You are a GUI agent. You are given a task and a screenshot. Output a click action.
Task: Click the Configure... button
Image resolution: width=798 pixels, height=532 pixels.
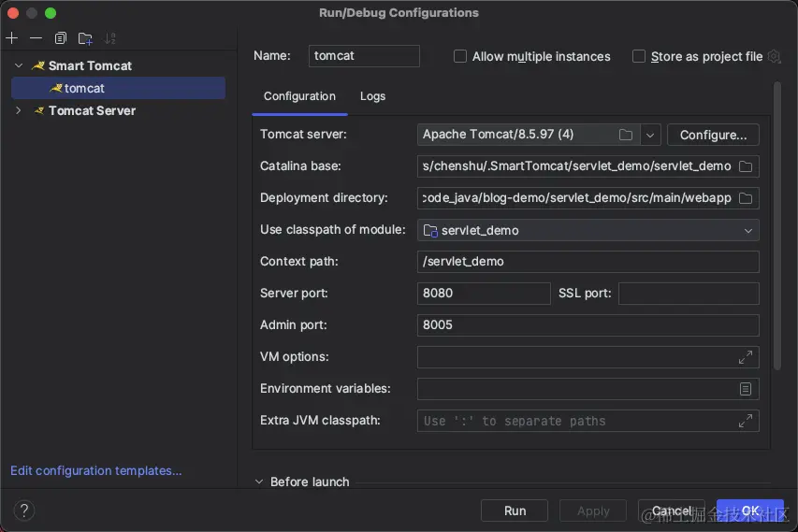tap(713, 135)
